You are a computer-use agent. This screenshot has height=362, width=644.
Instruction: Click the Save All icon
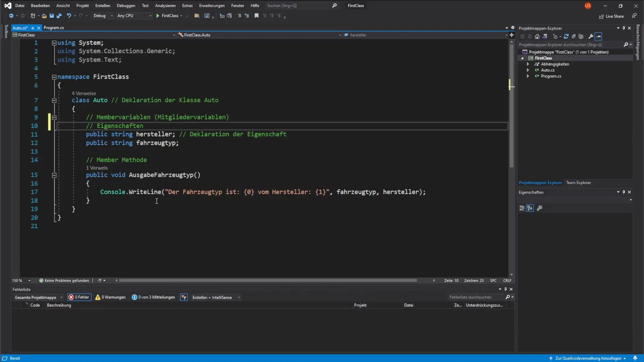tap(59, 16)
